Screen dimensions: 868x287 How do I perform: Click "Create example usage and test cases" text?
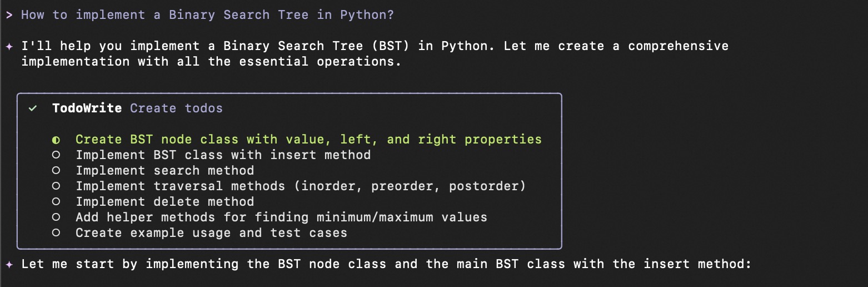tap(211, 233)
